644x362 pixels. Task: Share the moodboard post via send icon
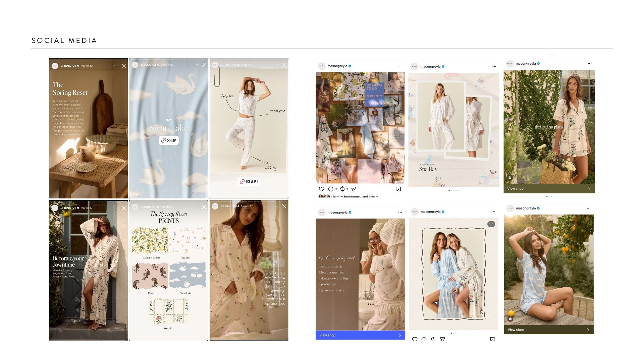pos(353,189)
